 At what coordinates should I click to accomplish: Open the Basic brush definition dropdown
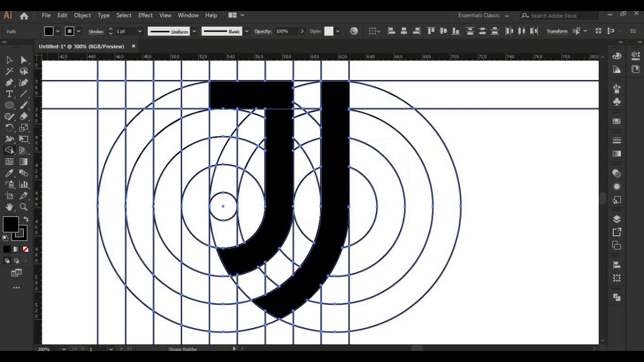point(246,31)
